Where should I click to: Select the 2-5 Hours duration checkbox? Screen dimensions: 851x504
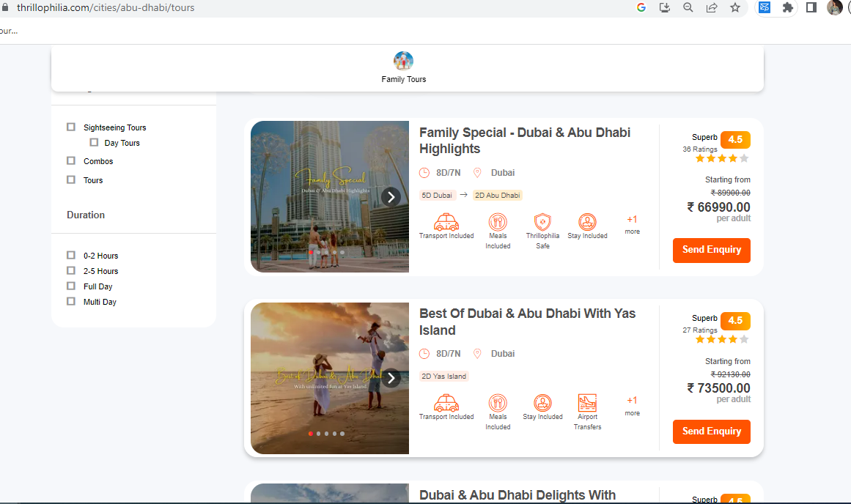71,270
